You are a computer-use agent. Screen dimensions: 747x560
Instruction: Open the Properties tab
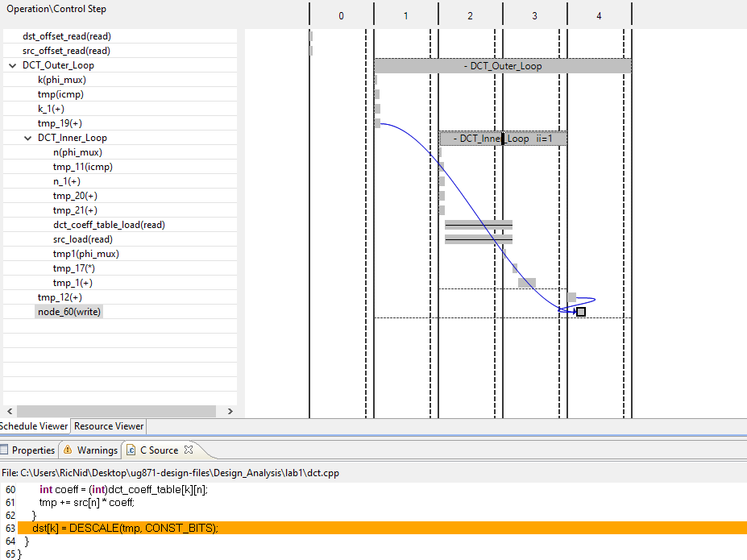point(28,450)
